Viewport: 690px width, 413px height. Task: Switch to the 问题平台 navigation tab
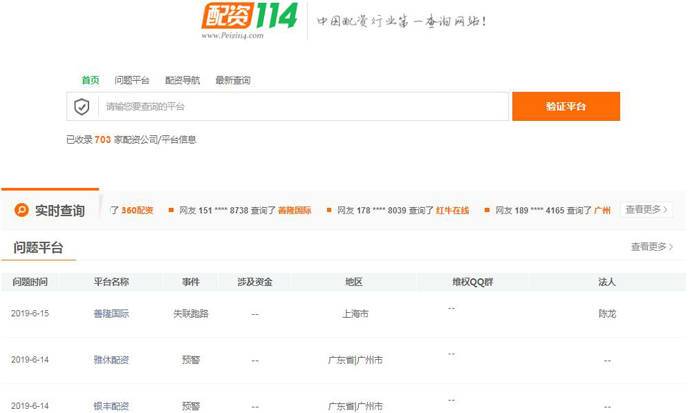click(x=132, y=80)
